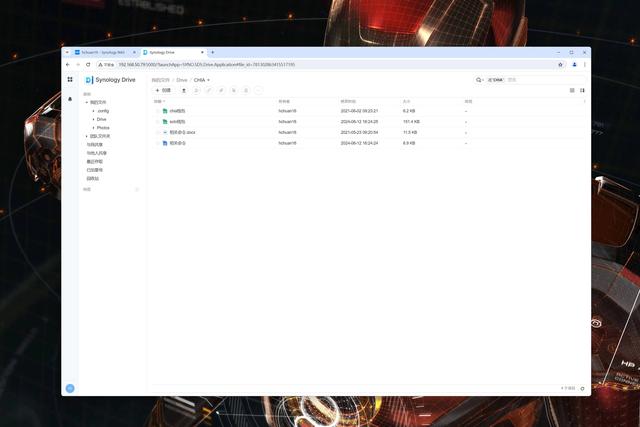This screenshot has width=640, height=427.
Task: Open the main menu grid icon
Action: click(x=70, y=80)
